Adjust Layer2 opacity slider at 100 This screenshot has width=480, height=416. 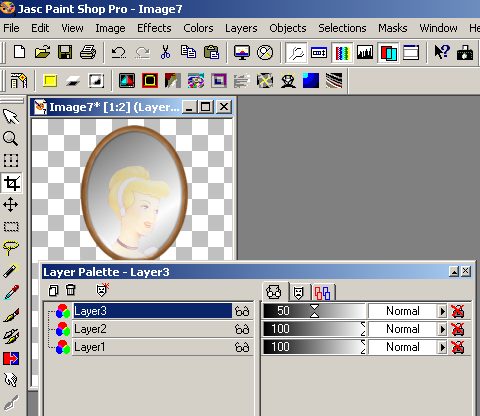(x=314, y=329)
